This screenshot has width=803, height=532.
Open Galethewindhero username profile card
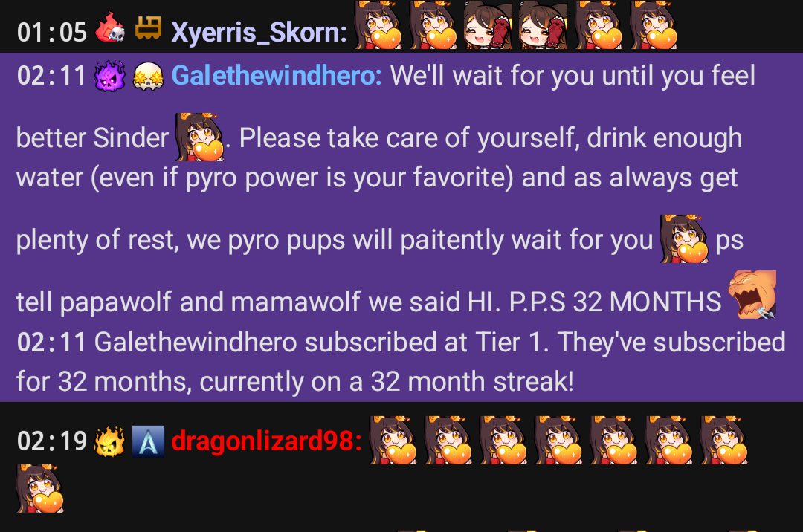[x=277, y=76]
